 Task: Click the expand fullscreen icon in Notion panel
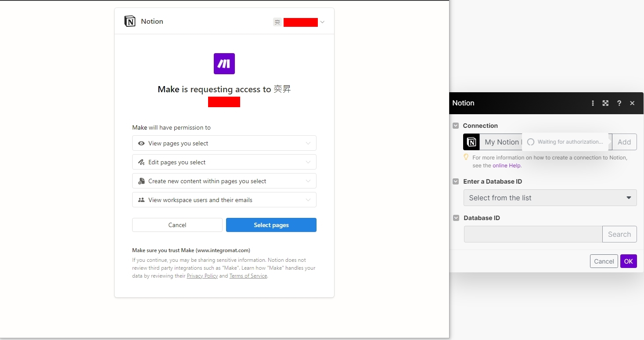(x=605, y=103)
